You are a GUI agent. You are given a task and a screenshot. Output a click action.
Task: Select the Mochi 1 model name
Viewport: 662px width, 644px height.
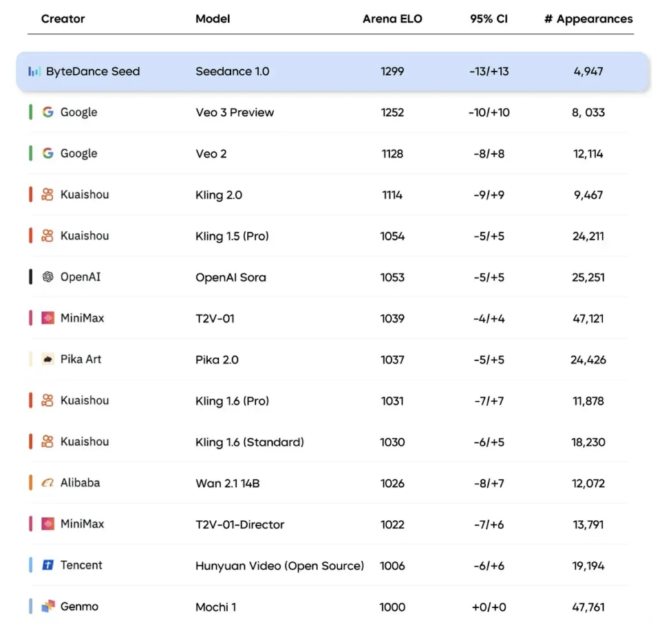216,606
